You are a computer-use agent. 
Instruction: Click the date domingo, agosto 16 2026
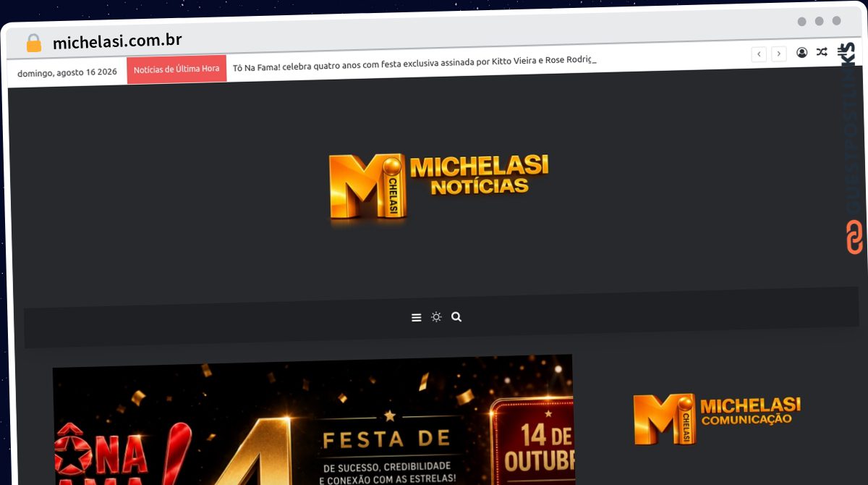pos(67,72)
